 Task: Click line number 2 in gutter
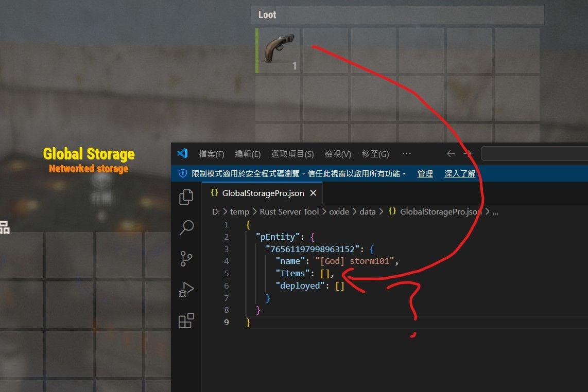226,237
